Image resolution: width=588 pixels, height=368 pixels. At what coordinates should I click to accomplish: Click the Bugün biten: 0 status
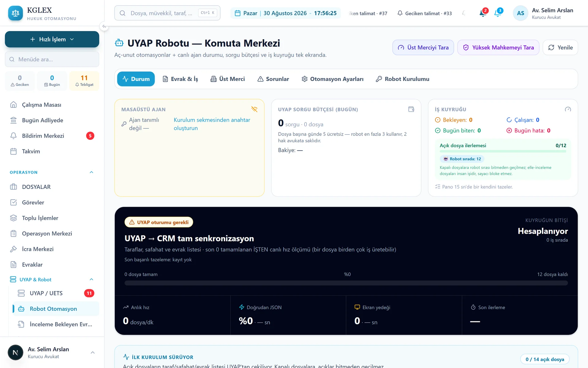click(x=458, y=131)
